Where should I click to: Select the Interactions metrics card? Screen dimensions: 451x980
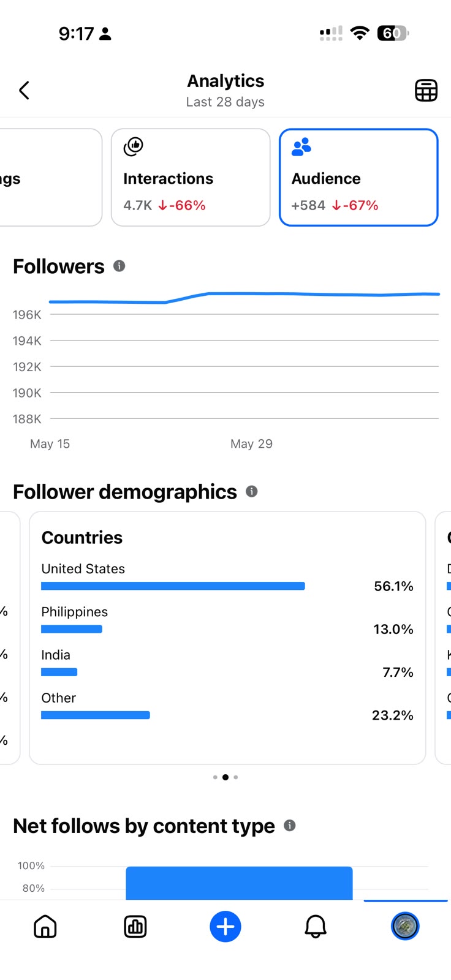pyautogui.click(x=191, y=177)
